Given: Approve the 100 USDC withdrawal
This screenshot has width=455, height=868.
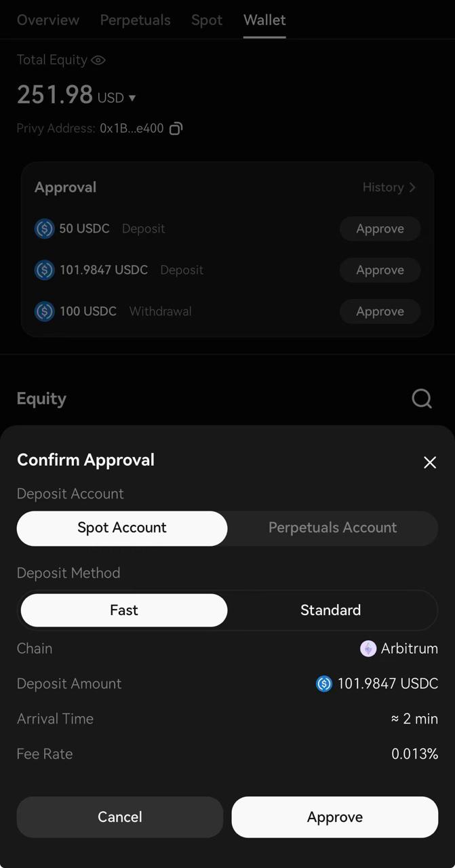Looking at the screenshot, I should pyautogui.click(x=380, y=311).
